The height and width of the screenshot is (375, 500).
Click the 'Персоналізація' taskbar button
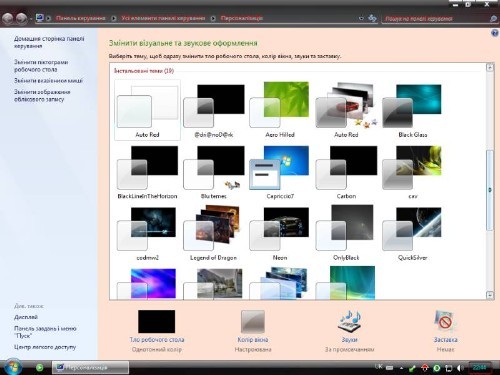90,367
